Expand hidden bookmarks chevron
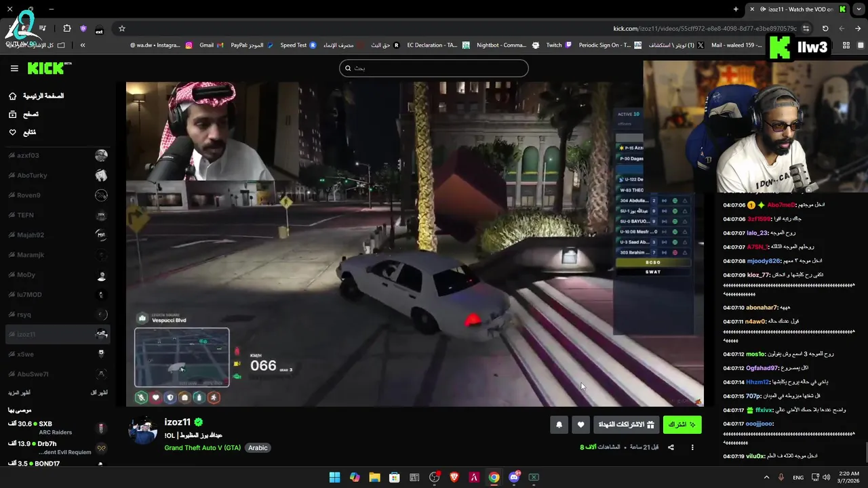 [83, 45]
